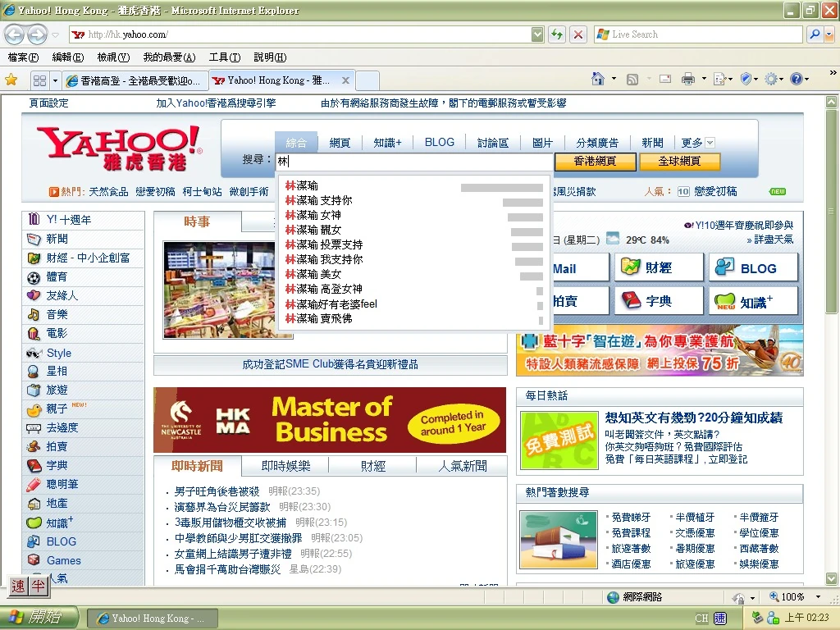Click the Live Search magnifier button
Image resolution: width=840 pixels, height=630 pixels.
click(815, 34)
